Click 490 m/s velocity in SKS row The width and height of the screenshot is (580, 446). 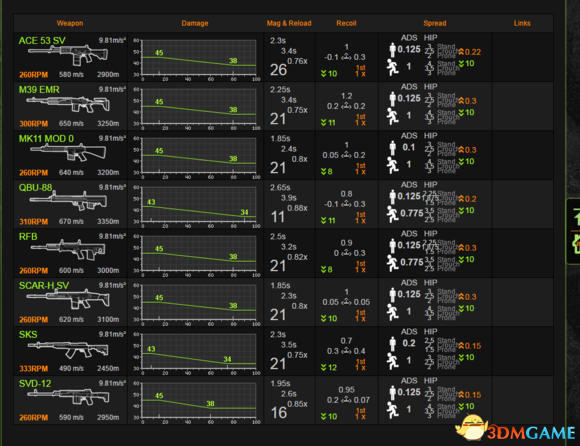point(71,369)
